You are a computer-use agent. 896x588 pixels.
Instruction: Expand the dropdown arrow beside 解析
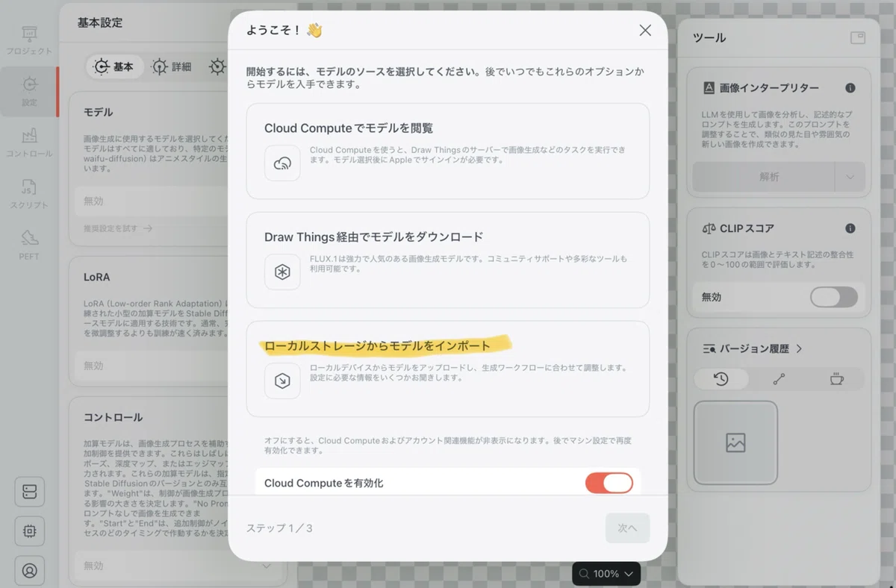coord(850,177)
